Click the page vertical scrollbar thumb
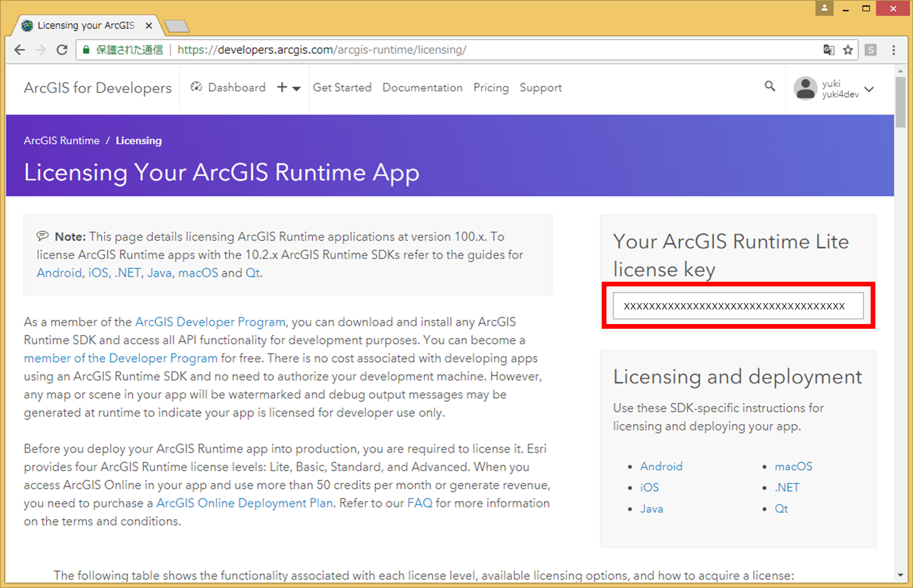913x588 pixels. click(900, 102)
